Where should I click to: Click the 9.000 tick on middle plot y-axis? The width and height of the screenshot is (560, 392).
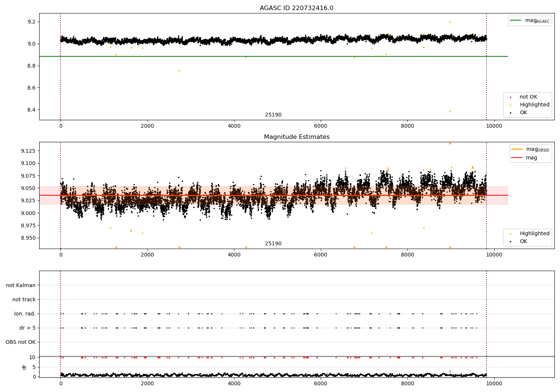coord(28,213)
